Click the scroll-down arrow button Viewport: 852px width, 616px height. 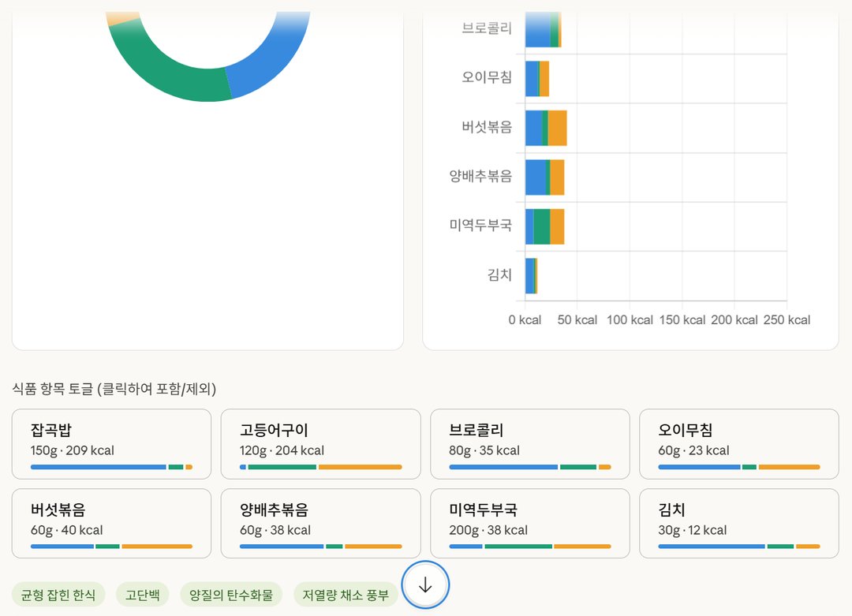click(x=425, y=585)
